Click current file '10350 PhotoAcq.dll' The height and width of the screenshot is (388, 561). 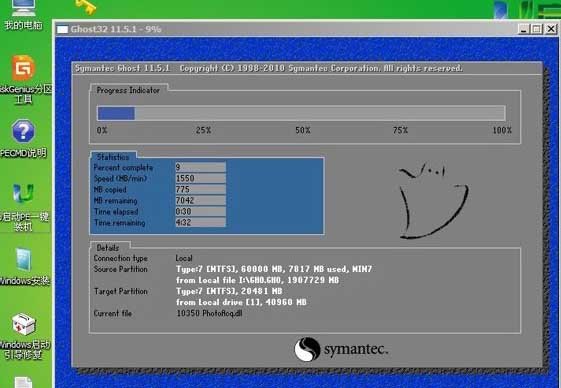[209, 314]
